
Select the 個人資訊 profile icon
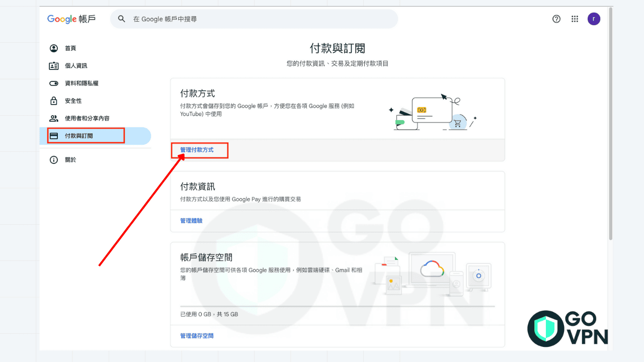(x=54, y=65)
